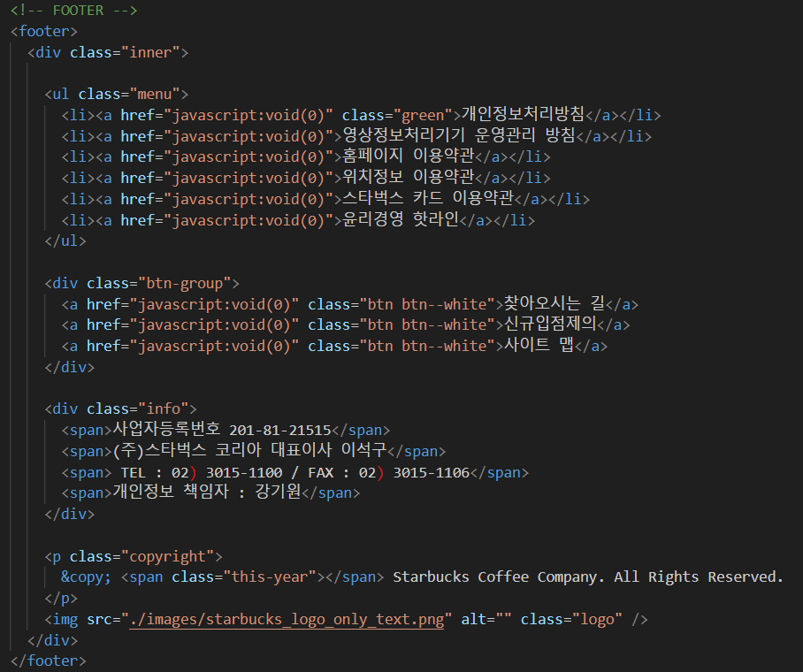Click the closing p tag

pos(61,599)
